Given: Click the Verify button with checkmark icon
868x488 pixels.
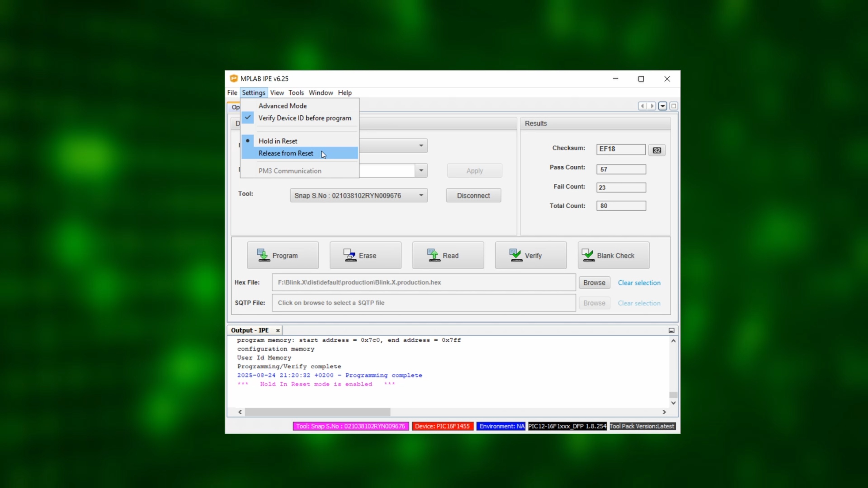Looking at the screenshot, I should click(x=530, y=255).
